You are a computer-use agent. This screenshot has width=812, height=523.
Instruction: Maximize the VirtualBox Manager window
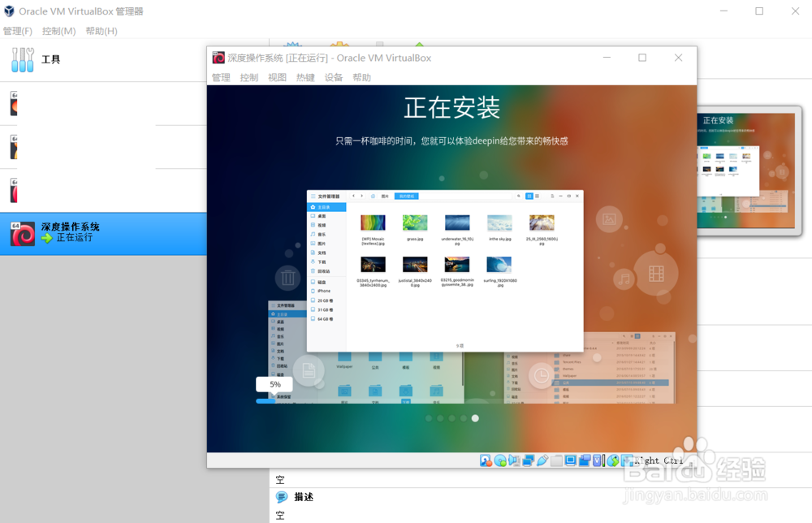point(759,11)
